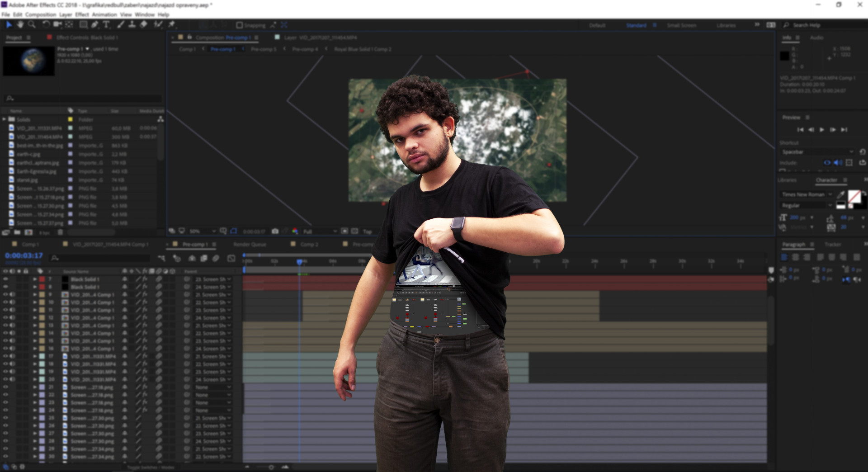Viewport: 868px width, 472px height.
Task: Switch to the Libraries workspace
Action: click(x=726, y=25)
